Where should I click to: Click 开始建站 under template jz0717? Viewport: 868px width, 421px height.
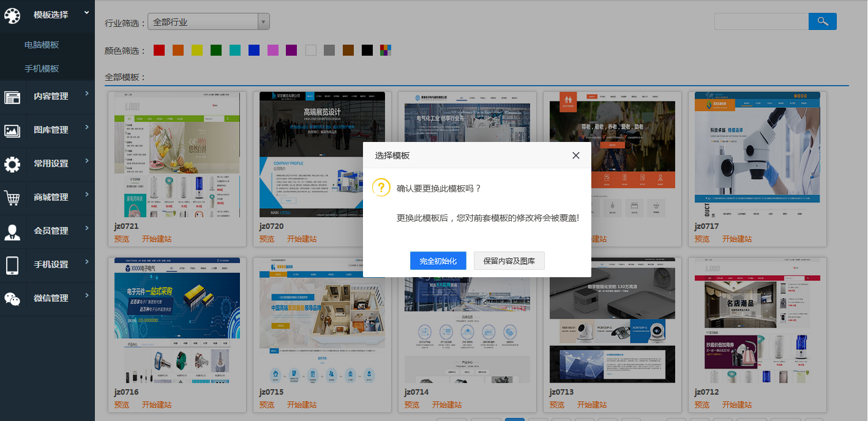pos(737,239)
